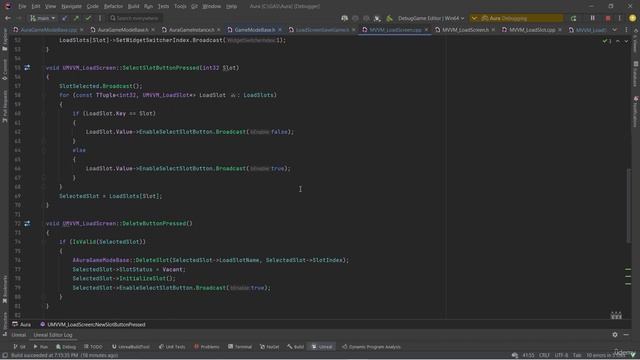Open the Unit Tests tool window
640x360 pixels.
(172, 347)
